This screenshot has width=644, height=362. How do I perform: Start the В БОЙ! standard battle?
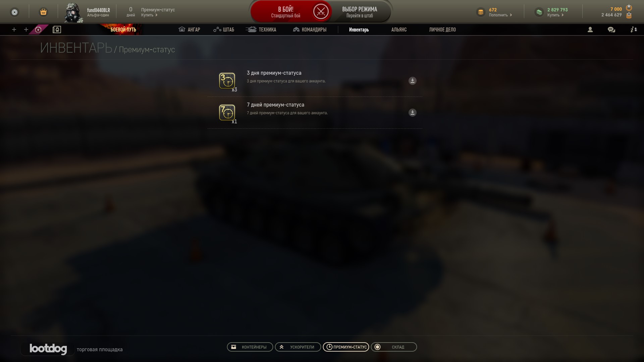[285, 12]
